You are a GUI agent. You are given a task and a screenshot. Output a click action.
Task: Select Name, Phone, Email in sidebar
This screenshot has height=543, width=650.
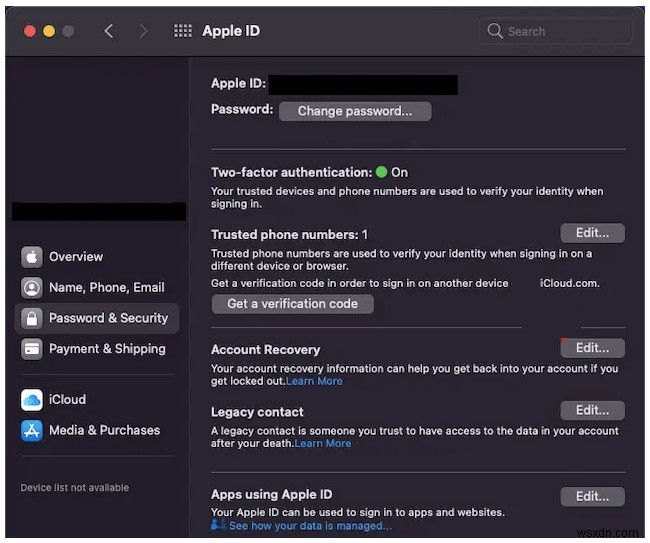tap(97, 288)
